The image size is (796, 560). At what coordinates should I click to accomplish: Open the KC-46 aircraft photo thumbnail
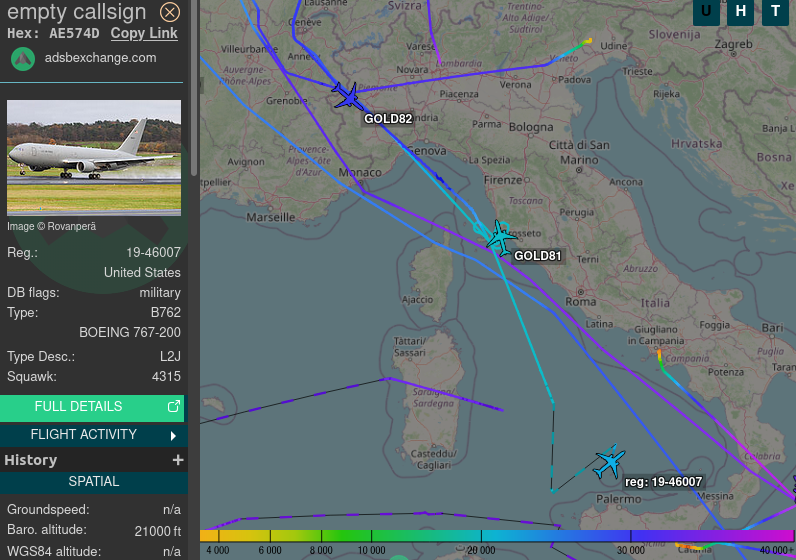(x=94, y=158)
